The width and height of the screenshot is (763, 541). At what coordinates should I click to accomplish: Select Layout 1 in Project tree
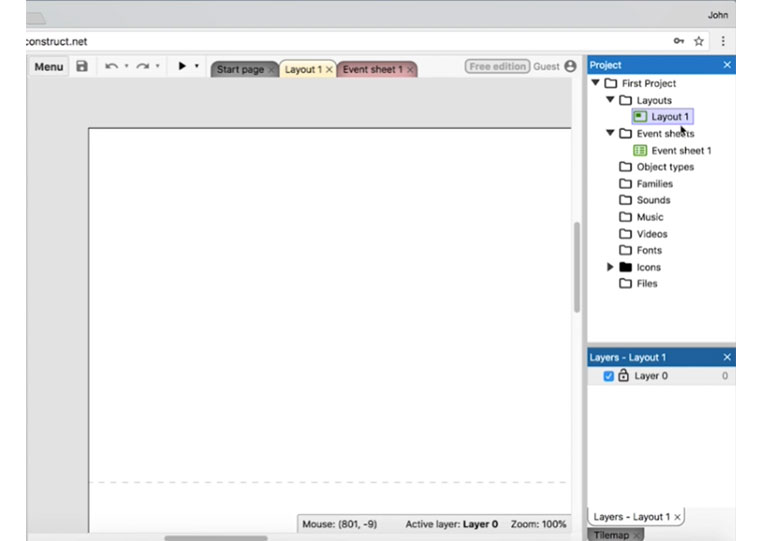tap(670, 117)
